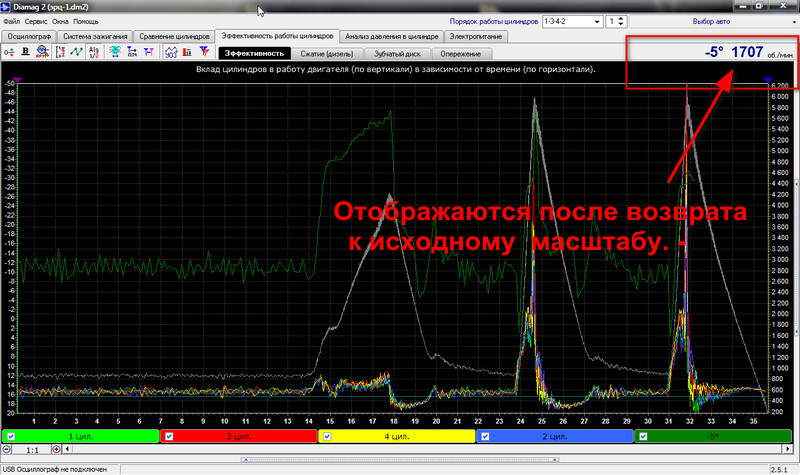Click the firing order text field 1-3-4-2
This screenshot has height=475, width=800.
[x=567, y=22]
